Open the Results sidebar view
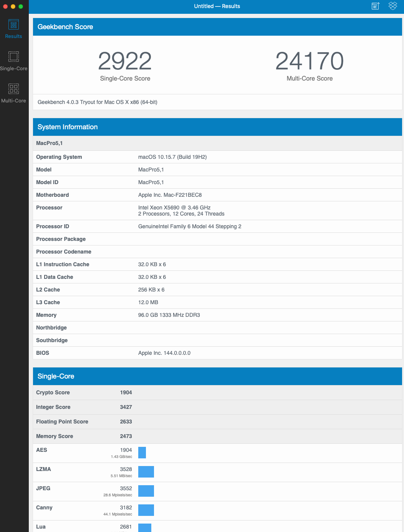This screenshot has width=404, height=532. tap(14, 29)
